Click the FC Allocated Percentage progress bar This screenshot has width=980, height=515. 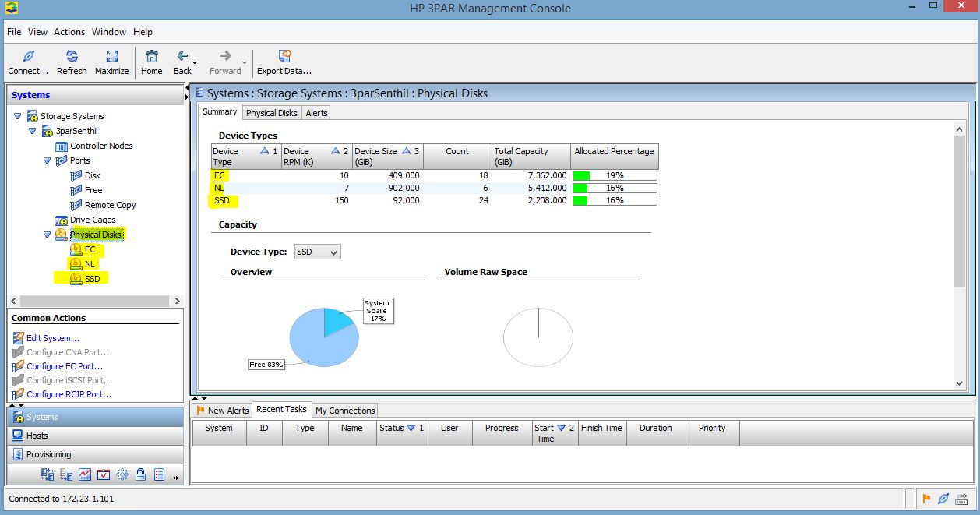coord(614,175)
